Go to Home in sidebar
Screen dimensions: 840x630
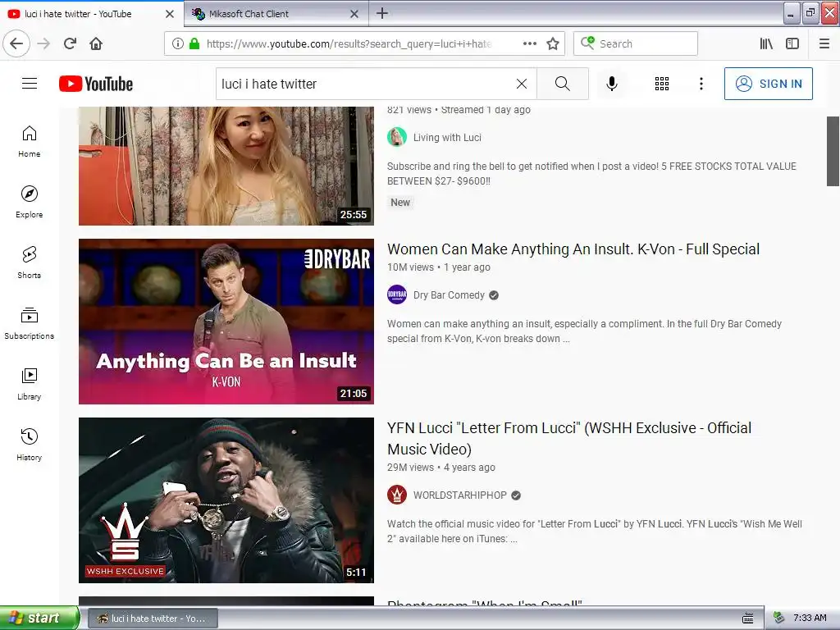click(x=30, y=141)
